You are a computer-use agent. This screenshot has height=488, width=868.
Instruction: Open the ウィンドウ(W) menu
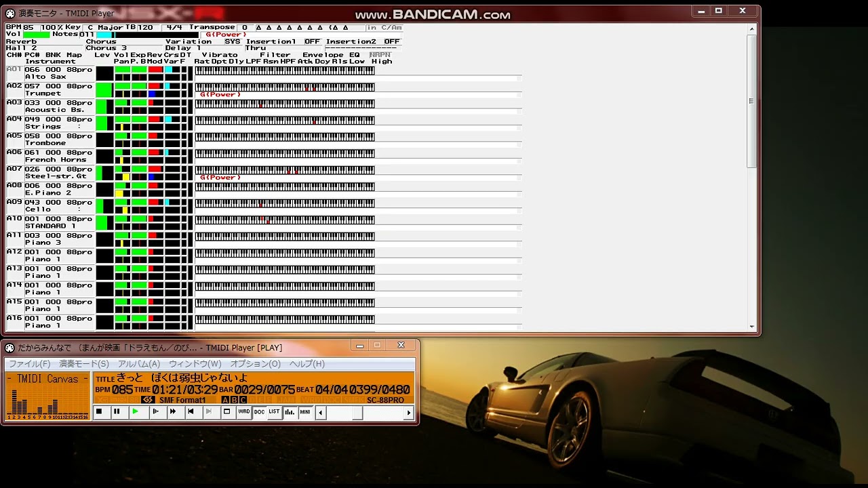pyautogui.click(x=195, y=364)
